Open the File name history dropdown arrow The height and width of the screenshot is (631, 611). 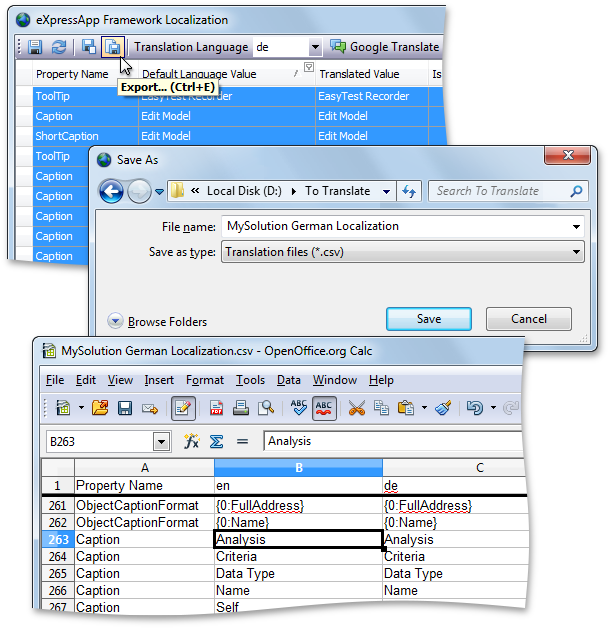tap(576, 227)
